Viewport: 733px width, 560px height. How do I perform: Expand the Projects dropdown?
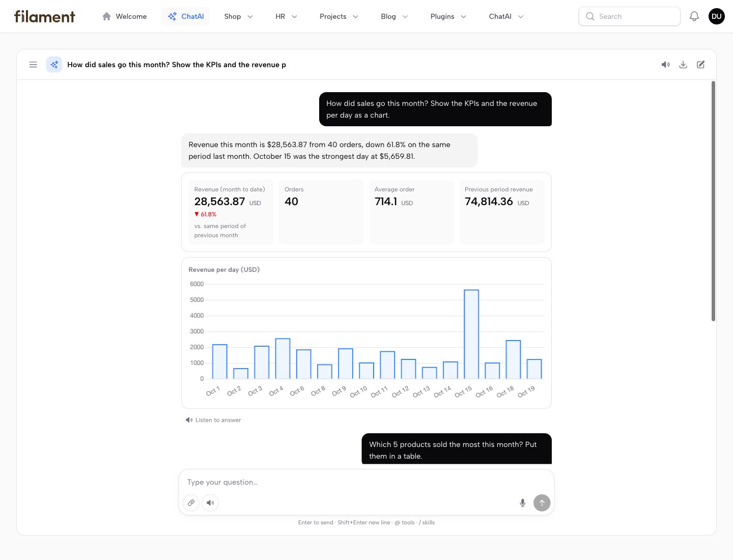pos(339,16)
